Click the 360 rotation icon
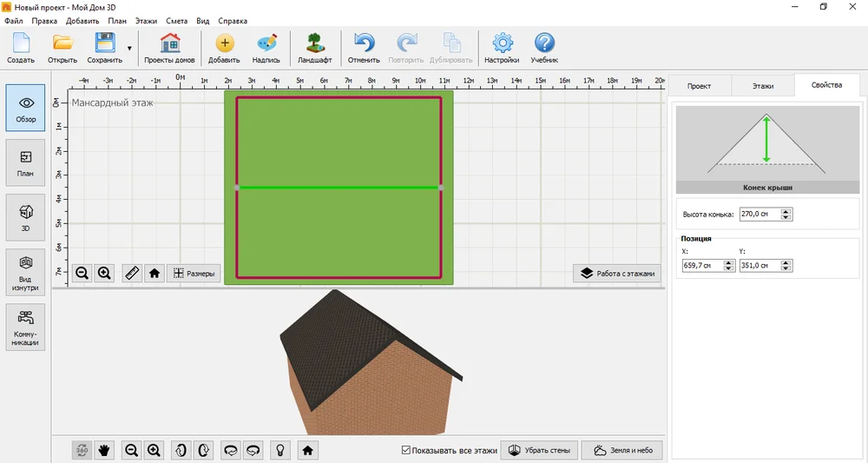Screen dimensions: 868x463 pos(82,450)
